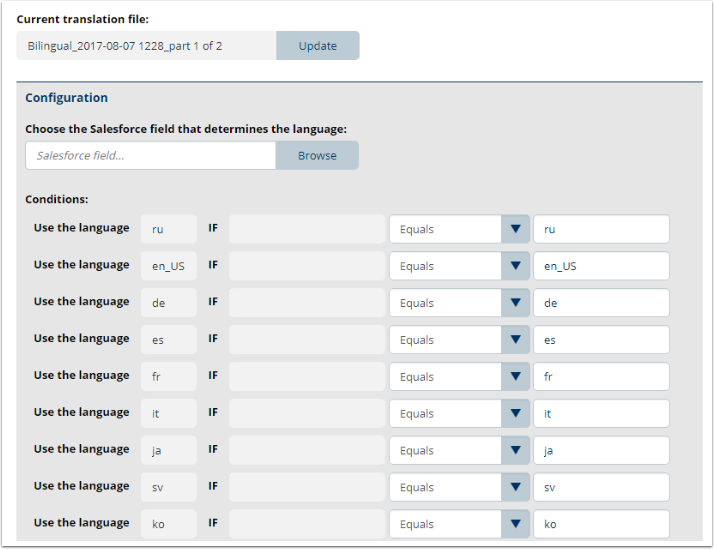Click the value field containing ru

tap(601, 229)
